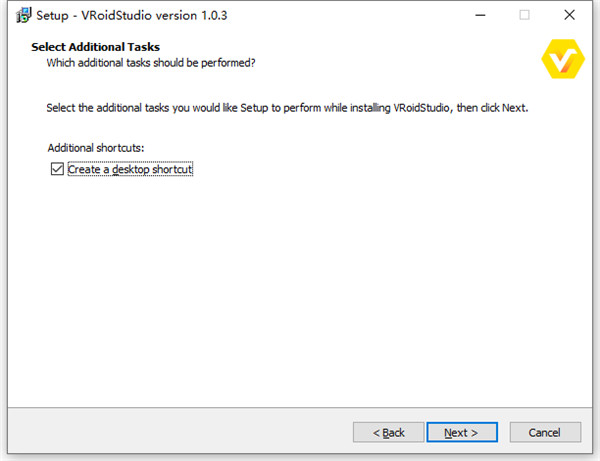
Task: Click empty footer area left of Back button
Action: point(170,432)
